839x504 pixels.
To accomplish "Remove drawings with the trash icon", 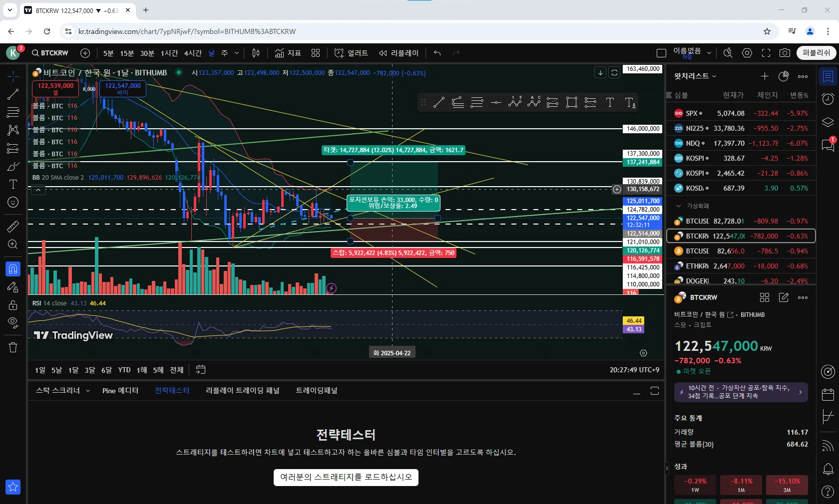I will click(13, 347).
